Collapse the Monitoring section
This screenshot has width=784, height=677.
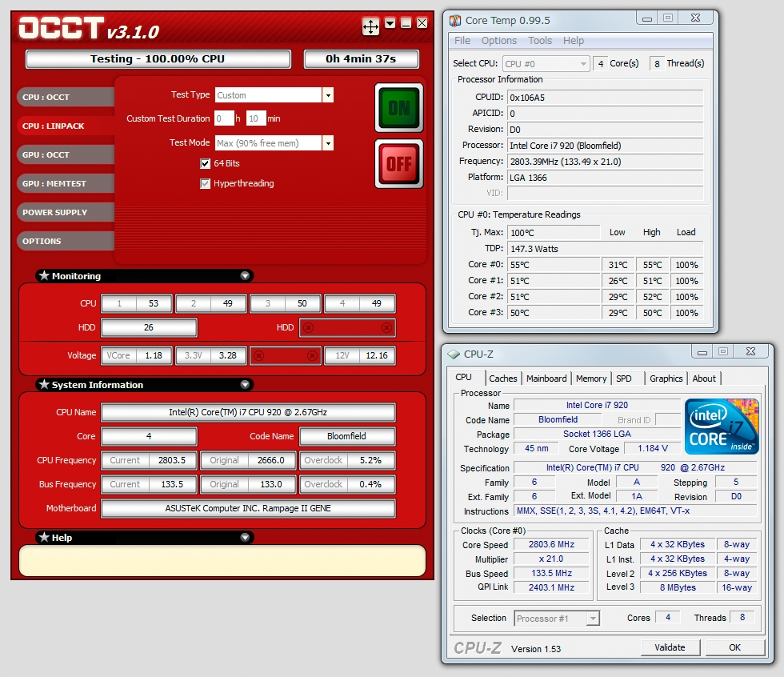pyautogui.click(x=245, y=275)
